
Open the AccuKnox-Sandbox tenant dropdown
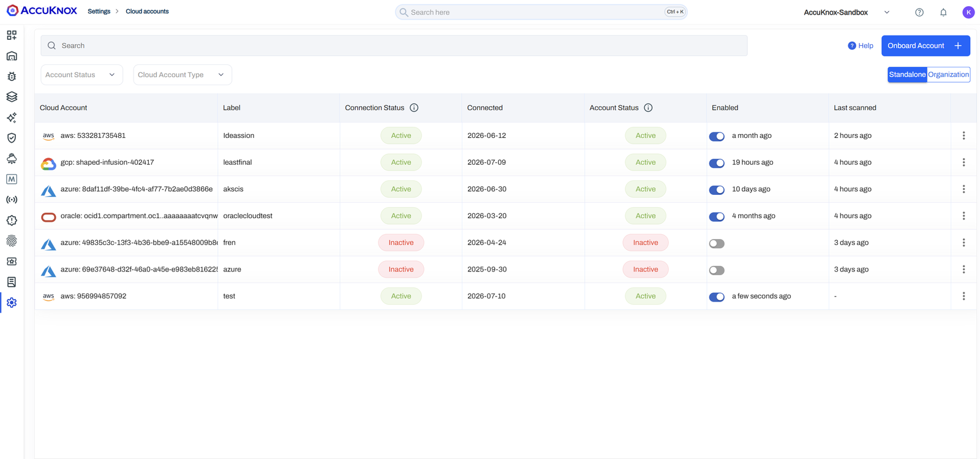846,12
